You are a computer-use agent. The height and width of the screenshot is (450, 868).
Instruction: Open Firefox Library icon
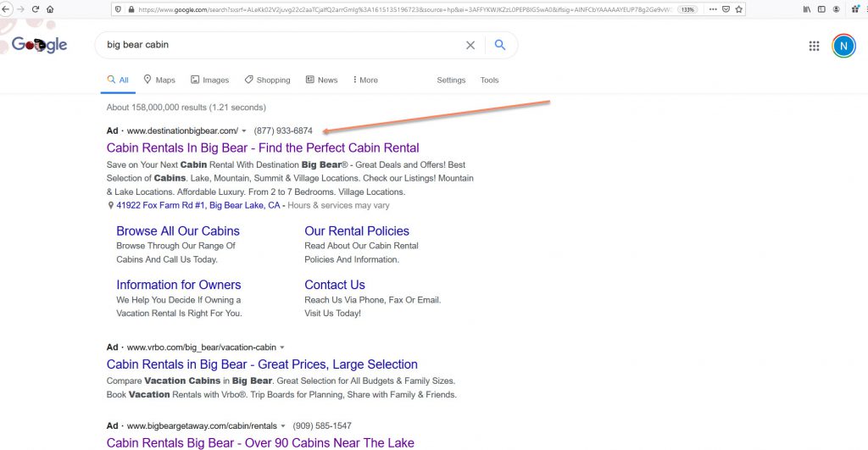(807, 9)
